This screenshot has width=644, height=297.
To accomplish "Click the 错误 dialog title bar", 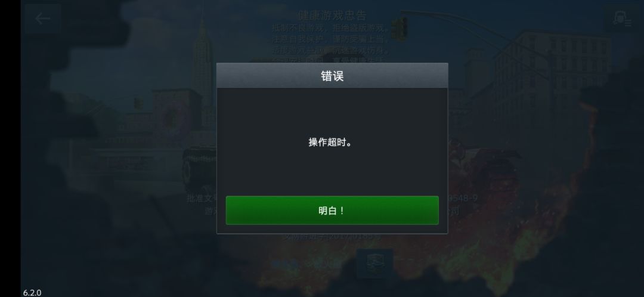I will tap(332, 76).
